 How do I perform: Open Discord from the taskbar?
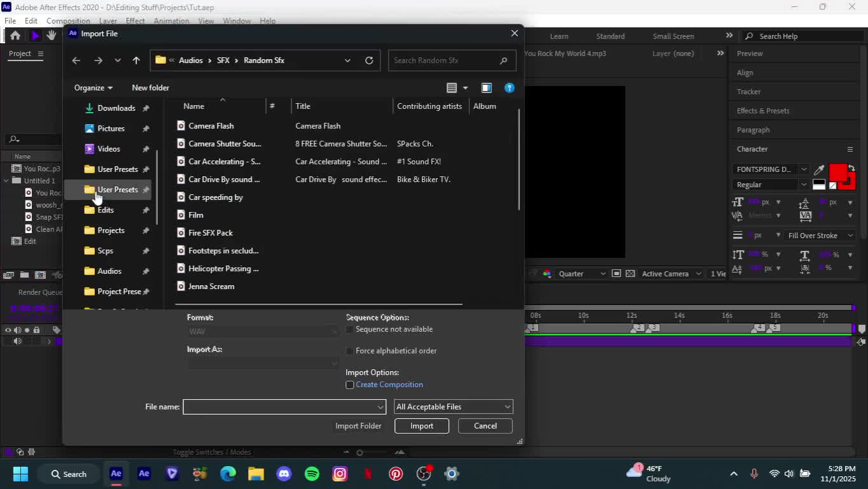pyautogui.click(x=284, y=474)
